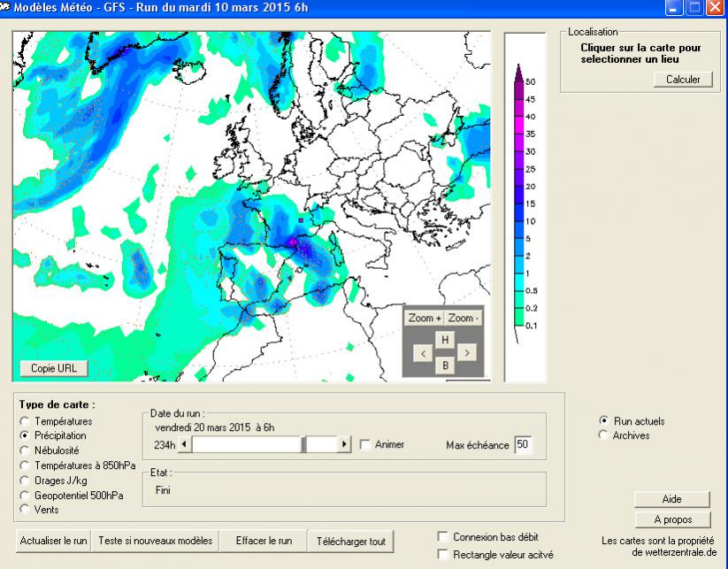Viewport: 728px width, 569px height.
Task: Click the purple location marker on map
Action: [301, 220]
